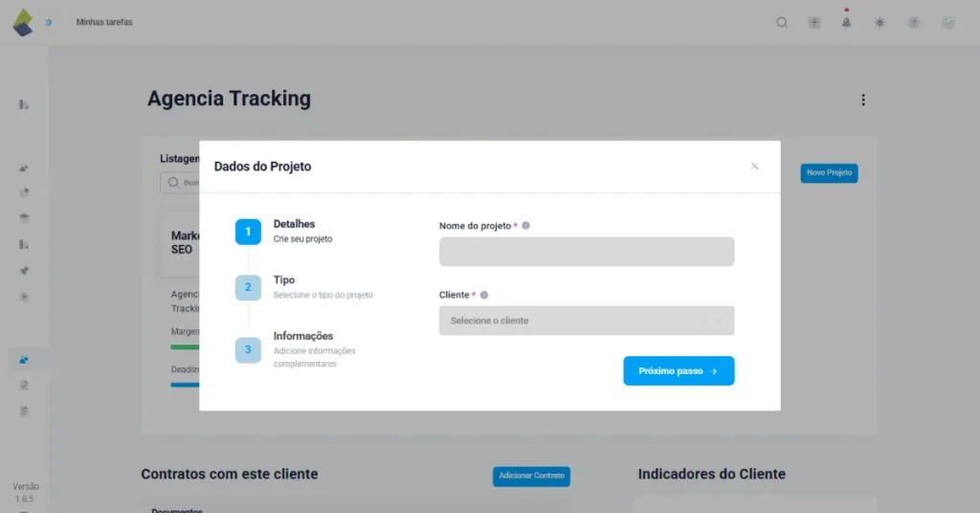Open the user avatar in top right corner
The image size is (980, 513).
(x=948, y=23)
